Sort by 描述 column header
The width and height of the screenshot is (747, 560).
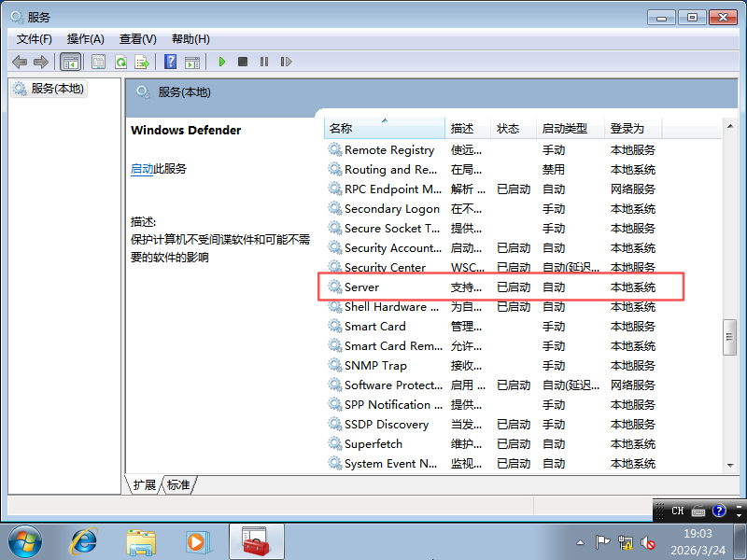(468, 129)
